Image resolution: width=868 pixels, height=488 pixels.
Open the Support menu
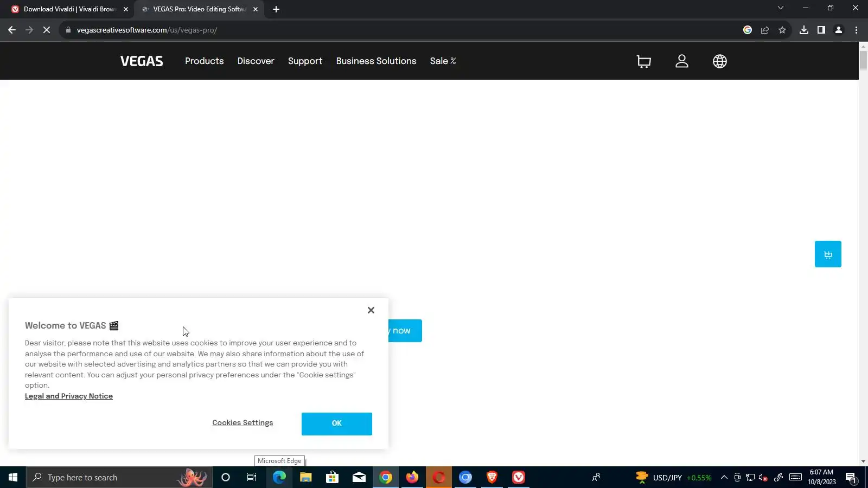(305, 61)
